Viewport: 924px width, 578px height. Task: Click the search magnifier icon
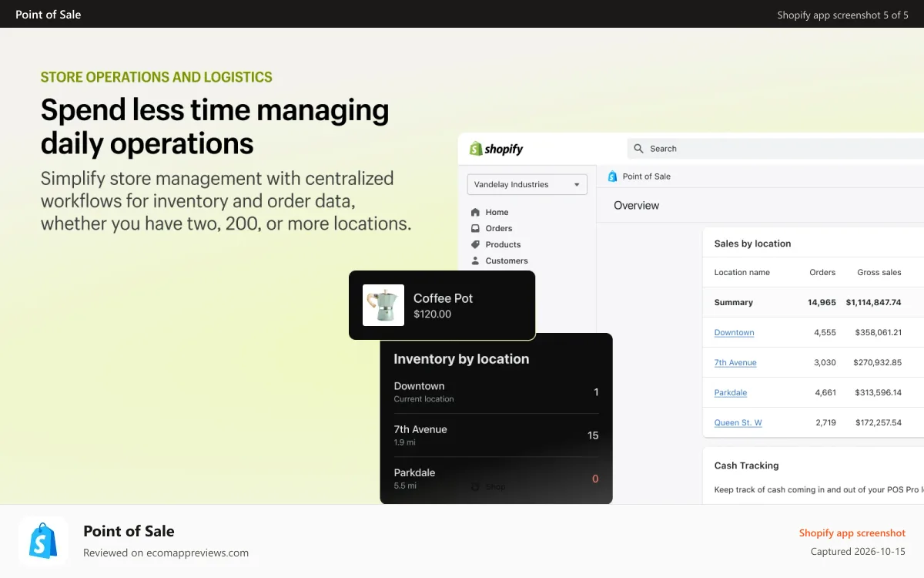[639, 149]
